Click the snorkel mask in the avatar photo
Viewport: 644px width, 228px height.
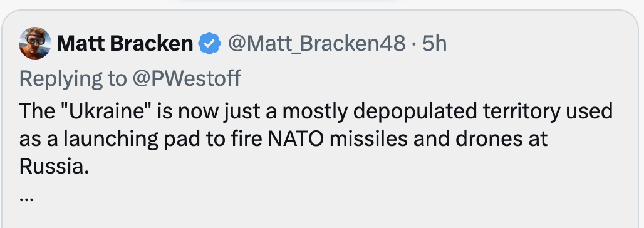[x=35, y=39]
